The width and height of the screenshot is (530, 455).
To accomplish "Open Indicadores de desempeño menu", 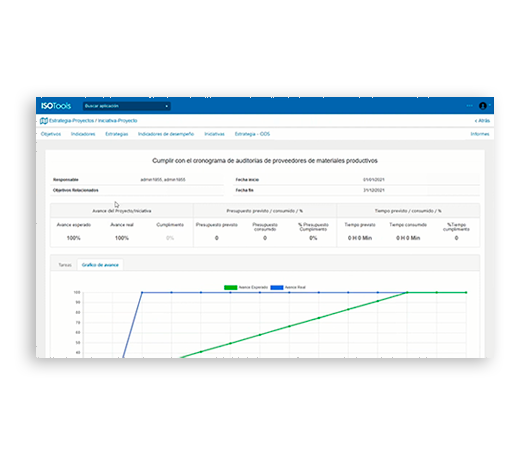I will pyautogui.click(x=166, y=134).
